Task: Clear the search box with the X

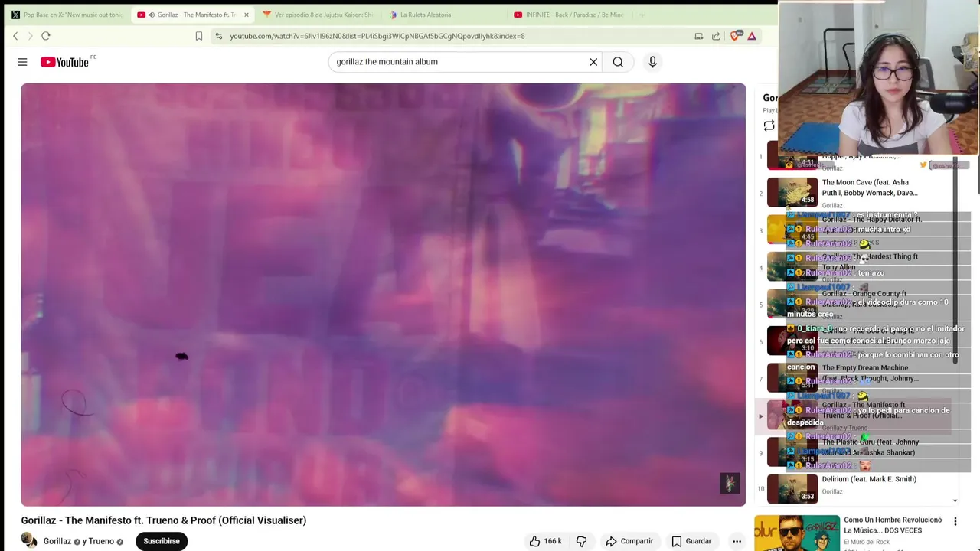Action: coord(593,62)
